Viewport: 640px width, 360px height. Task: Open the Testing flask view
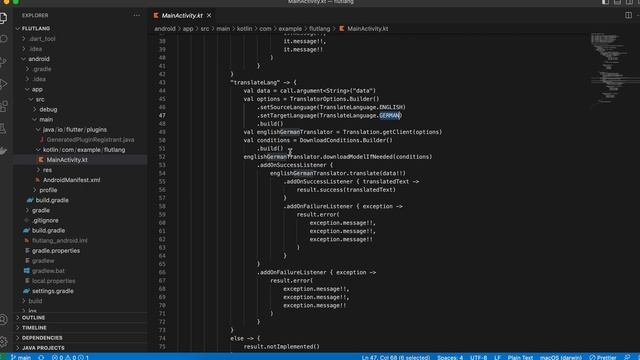coord(4,129)
